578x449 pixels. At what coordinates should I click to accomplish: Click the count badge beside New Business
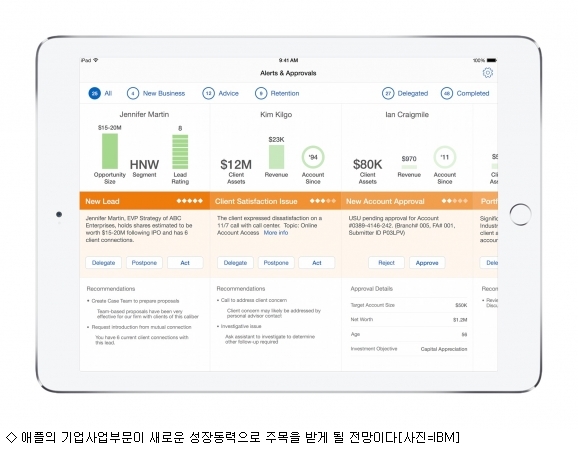[133, 93]
